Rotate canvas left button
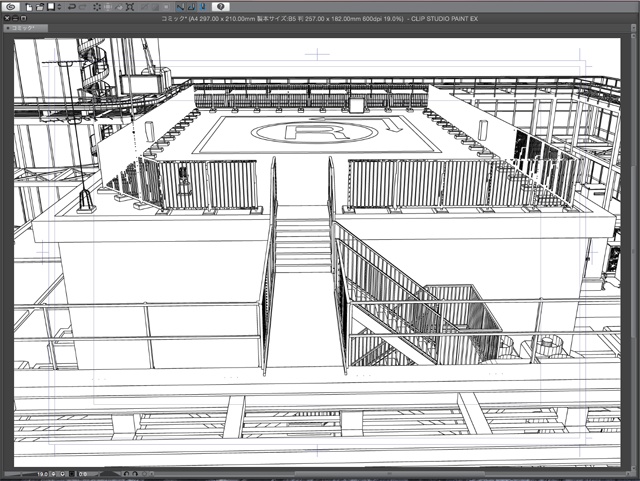The height and width of the screenshot is (481, 640). (x=126, y=474)
